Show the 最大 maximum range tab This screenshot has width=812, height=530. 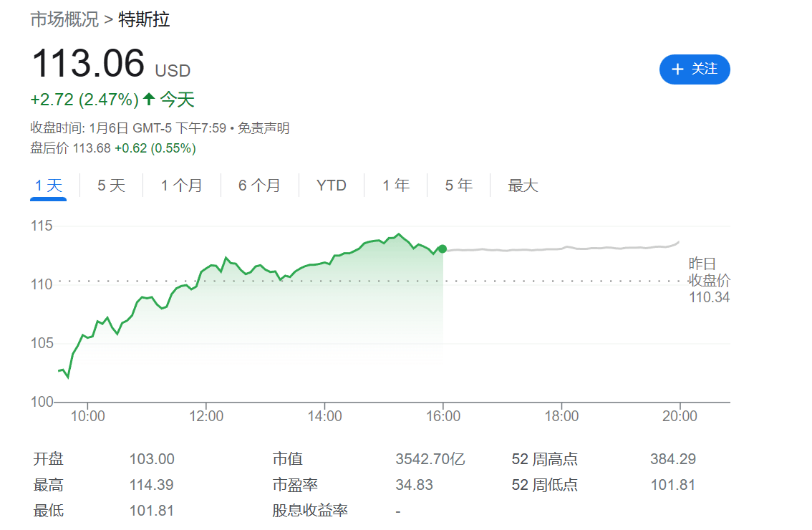tap(523, 185)
